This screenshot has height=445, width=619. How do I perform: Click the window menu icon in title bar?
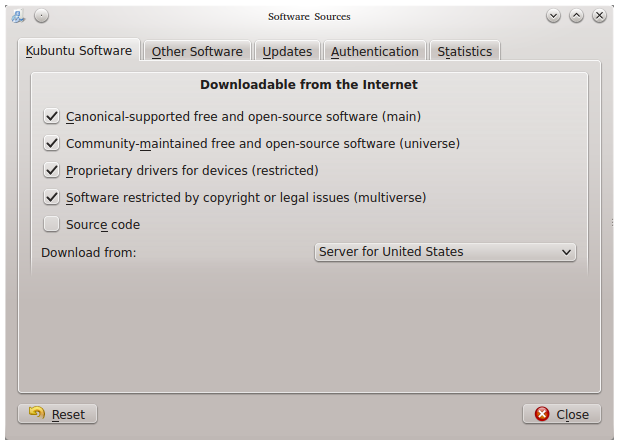coord(19,16)
